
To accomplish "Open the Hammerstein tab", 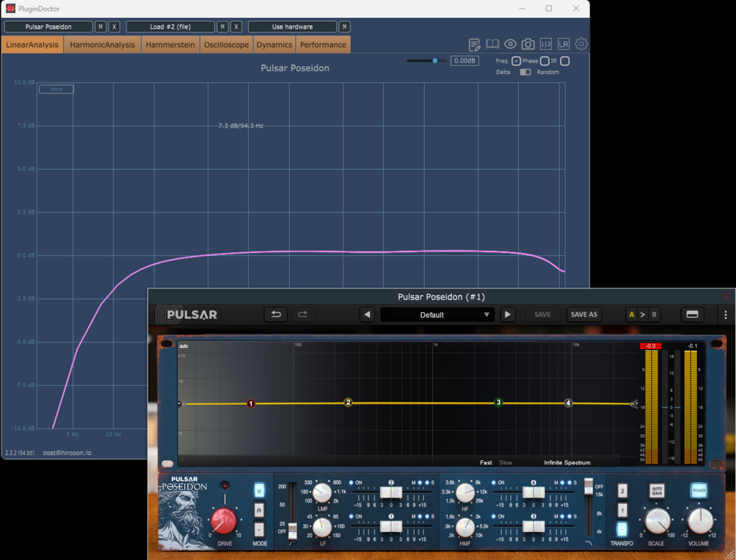I will 170,45.
